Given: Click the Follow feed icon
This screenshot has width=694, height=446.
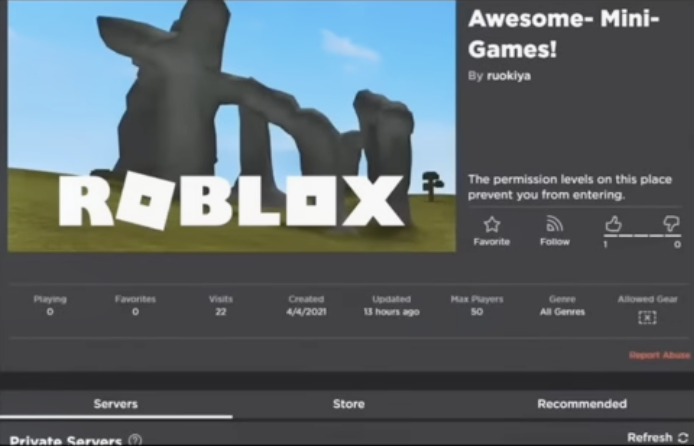Looking at the screenshot, I should point(555,224).
